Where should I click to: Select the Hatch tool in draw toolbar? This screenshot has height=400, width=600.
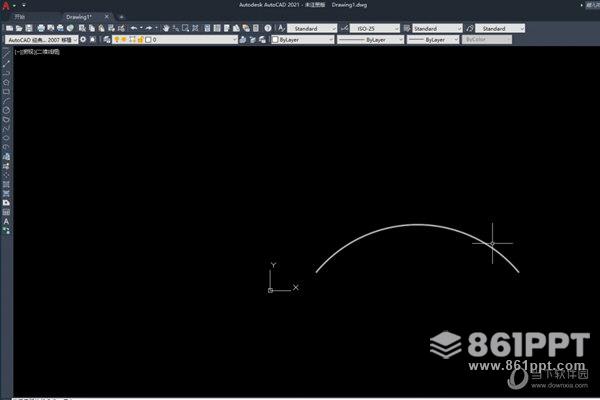6,184
